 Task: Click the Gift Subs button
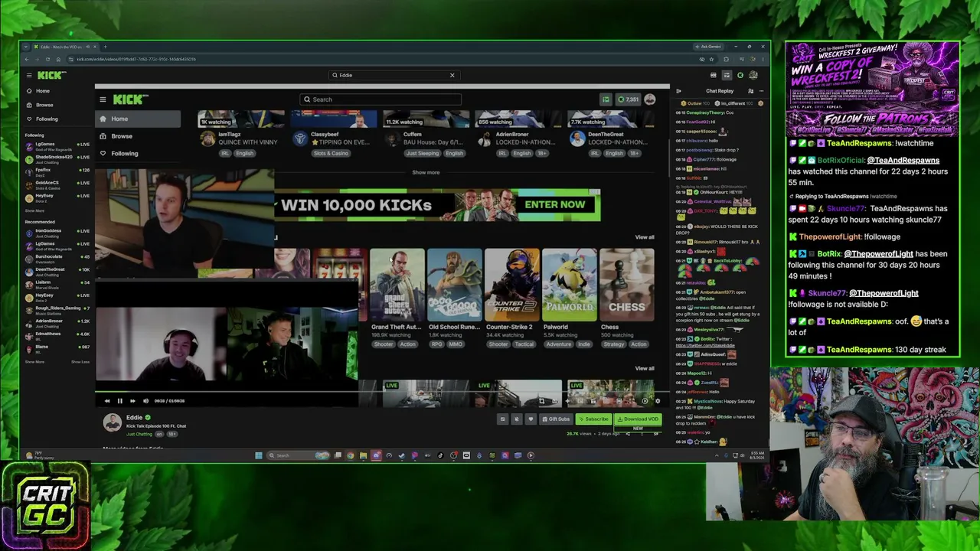pos(557,419)
